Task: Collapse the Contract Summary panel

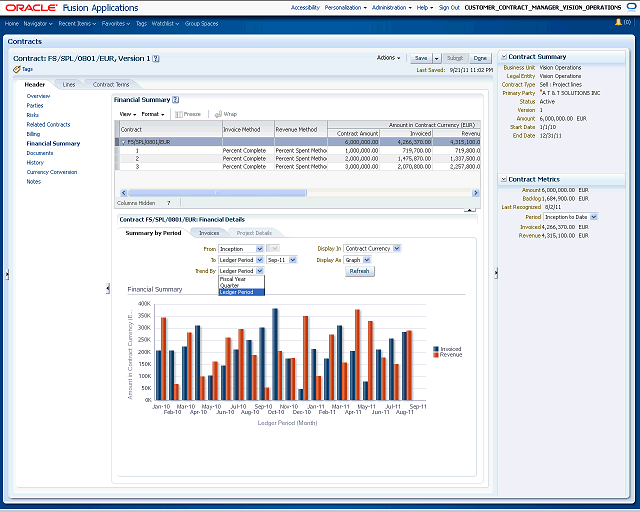Action: pyautogui.click(x=504, y=57)
